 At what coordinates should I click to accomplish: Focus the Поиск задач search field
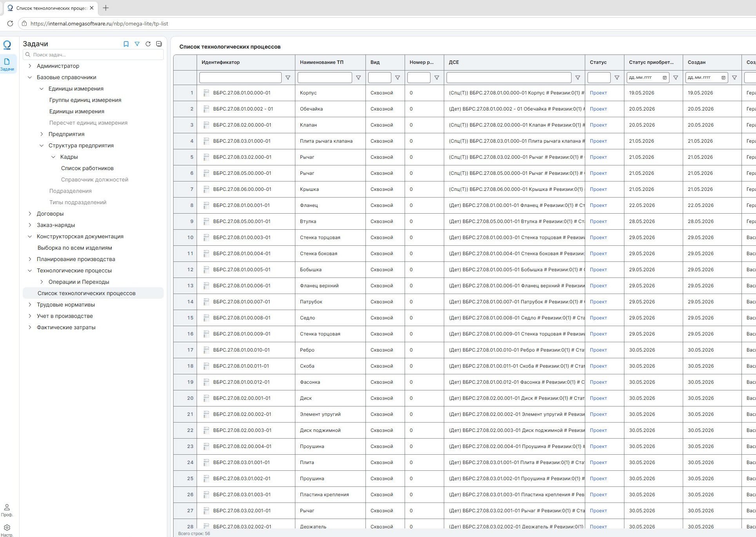click(x=93, y=55)
